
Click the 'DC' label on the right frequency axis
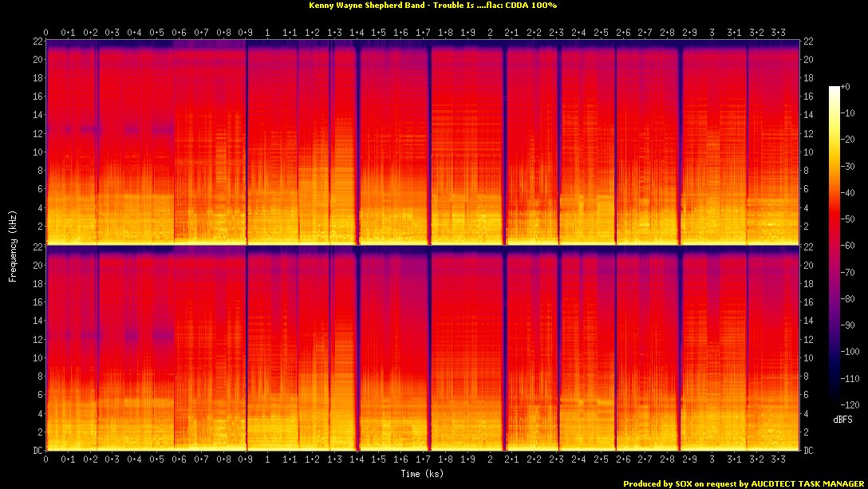(809, 450)
